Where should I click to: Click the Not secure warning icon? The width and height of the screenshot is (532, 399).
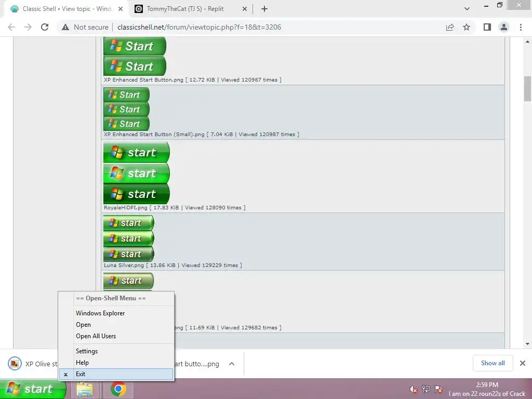(x=65, y=27)
